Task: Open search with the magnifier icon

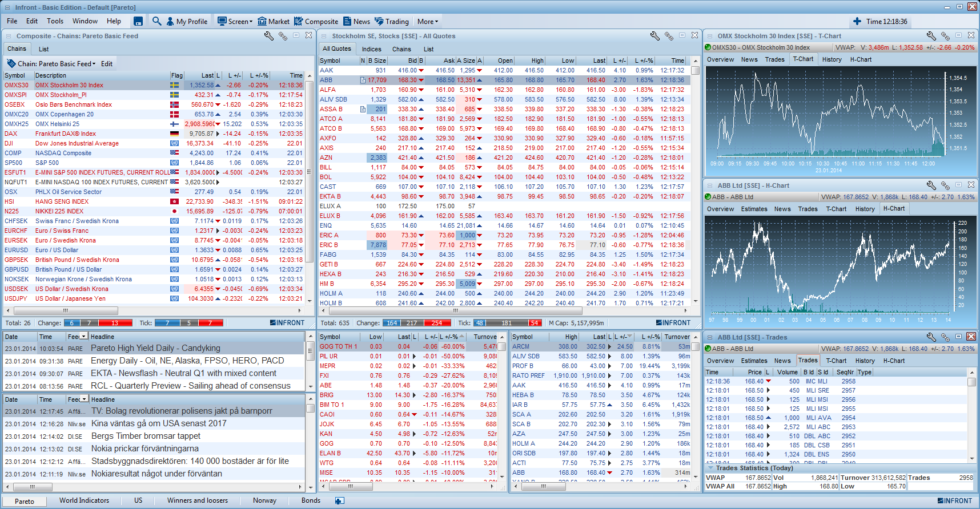Action: coord(156,21)
